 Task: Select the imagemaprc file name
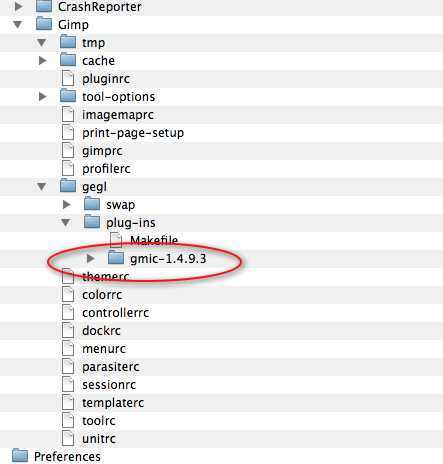[118, 115]
